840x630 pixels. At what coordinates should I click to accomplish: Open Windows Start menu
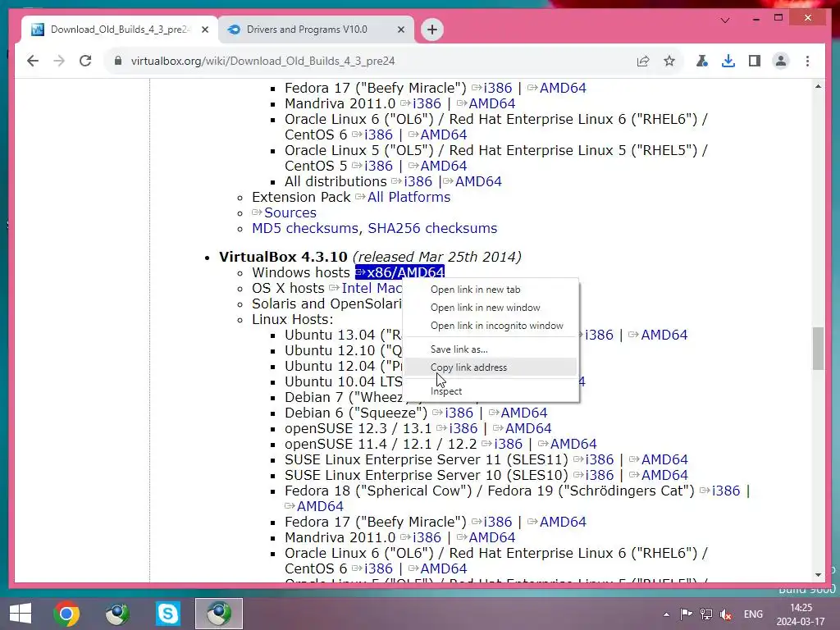click(21, 614)
